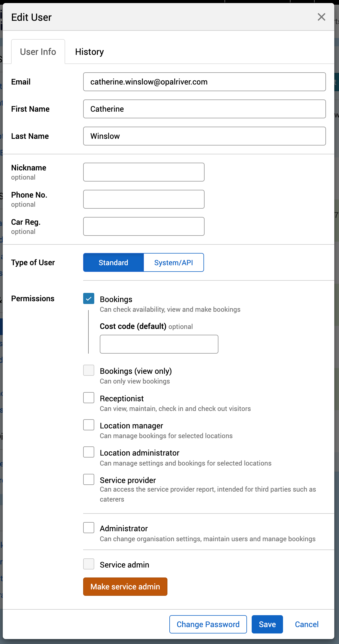Screen dimensions: 339x644
Task: Focus the First Name field
Action: pyautogui.click(x=204, y=109)
